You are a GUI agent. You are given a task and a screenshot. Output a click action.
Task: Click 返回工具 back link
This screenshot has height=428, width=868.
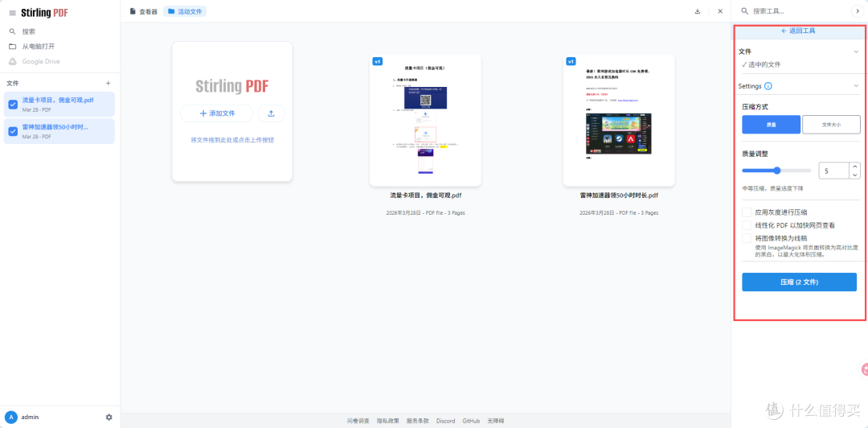[x=798, y=31]
